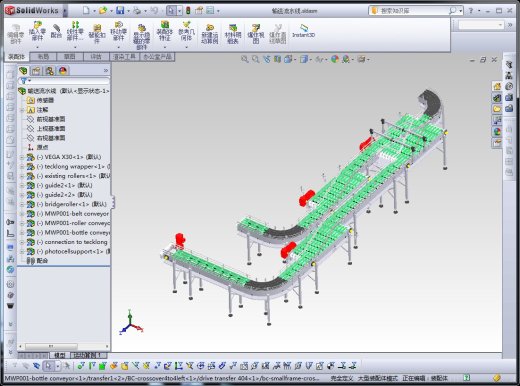Open the FeatureManager design tree tab icon
Screen dimensions: 520x386
[x=23, y=71]
